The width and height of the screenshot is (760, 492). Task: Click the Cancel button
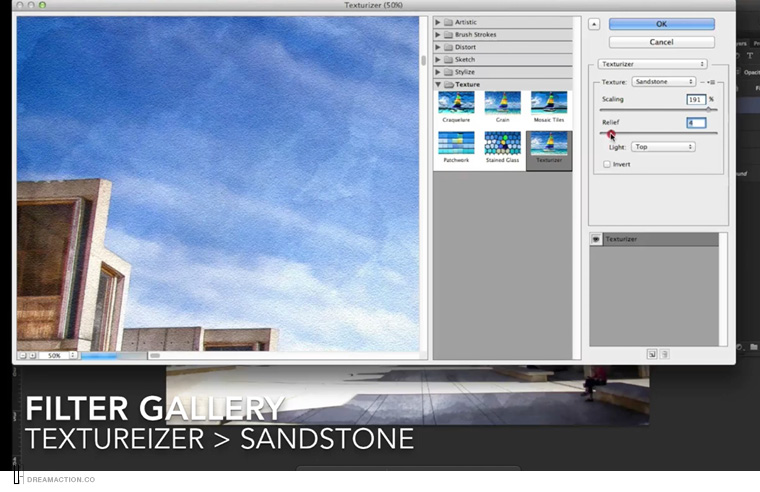[662, 42]
